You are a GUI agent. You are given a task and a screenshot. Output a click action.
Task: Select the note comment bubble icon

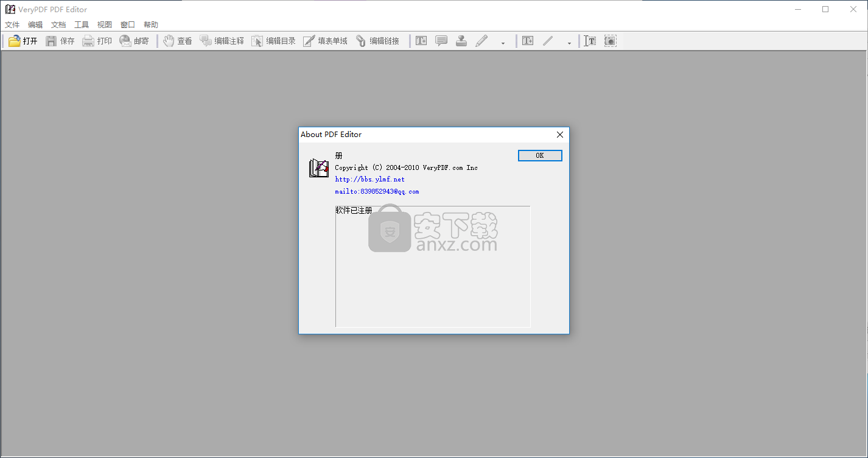441,41
